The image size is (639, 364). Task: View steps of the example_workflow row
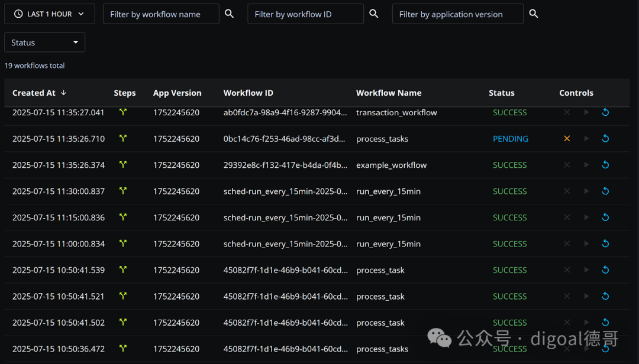click(x=122, y=164)
